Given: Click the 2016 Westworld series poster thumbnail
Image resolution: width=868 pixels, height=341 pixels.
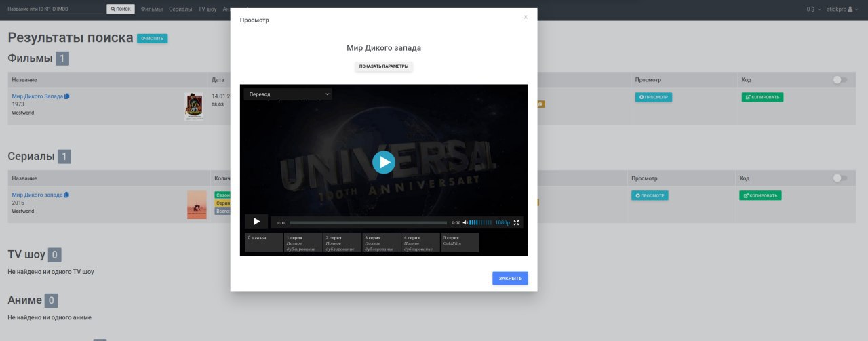Looking at the screenshot, I should pyautogui.click(x=197, y=205).
